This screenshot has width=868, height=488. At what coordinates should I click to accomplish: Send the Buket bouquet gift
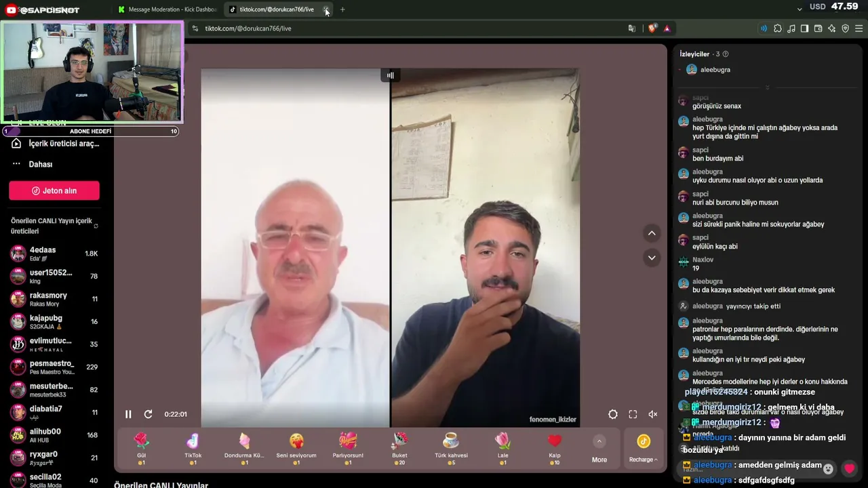pyautogui.click(x=399, y=449)
